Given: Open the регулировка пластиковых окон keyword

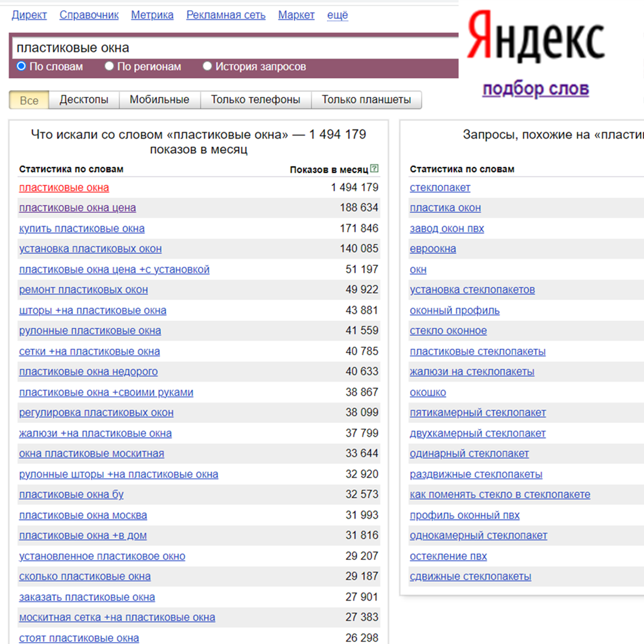Looking at the screenshot, I should coord(96,413).
